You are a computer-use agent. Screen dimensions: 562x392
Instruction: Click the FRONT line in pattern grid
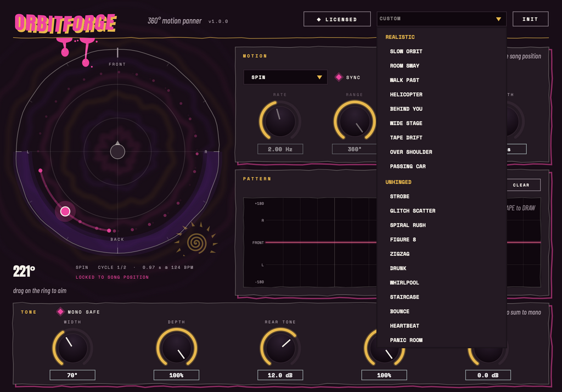321,243
